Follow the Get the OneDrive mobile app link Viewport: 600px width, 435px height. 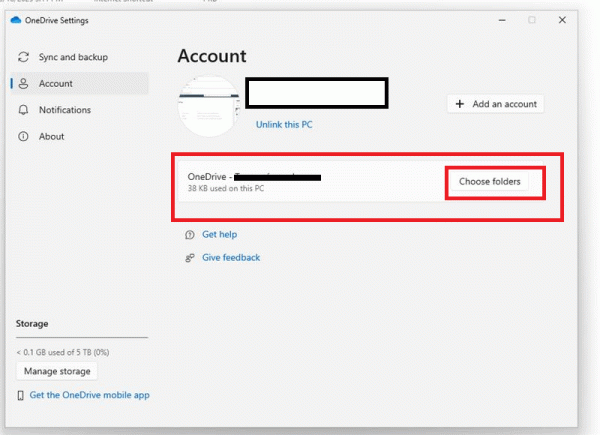[89, 395]
